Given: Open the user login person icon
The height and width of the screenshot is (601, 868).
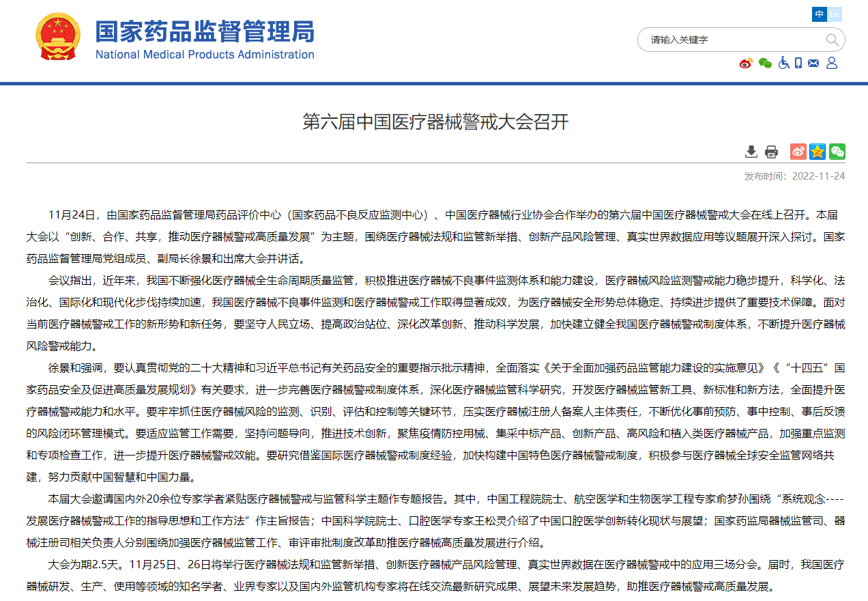Looking at the screenshot, I should pos(831,63).
